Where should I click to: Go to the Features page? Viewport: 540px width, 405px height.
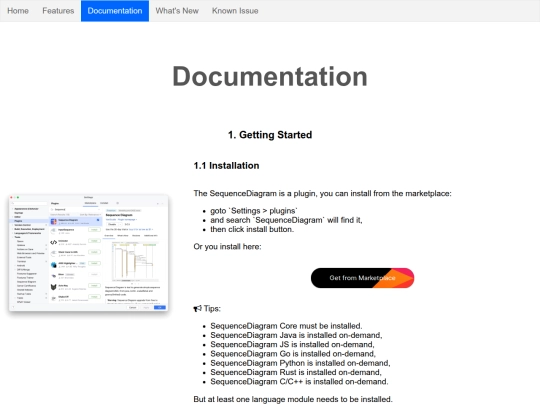pos(58,11)
